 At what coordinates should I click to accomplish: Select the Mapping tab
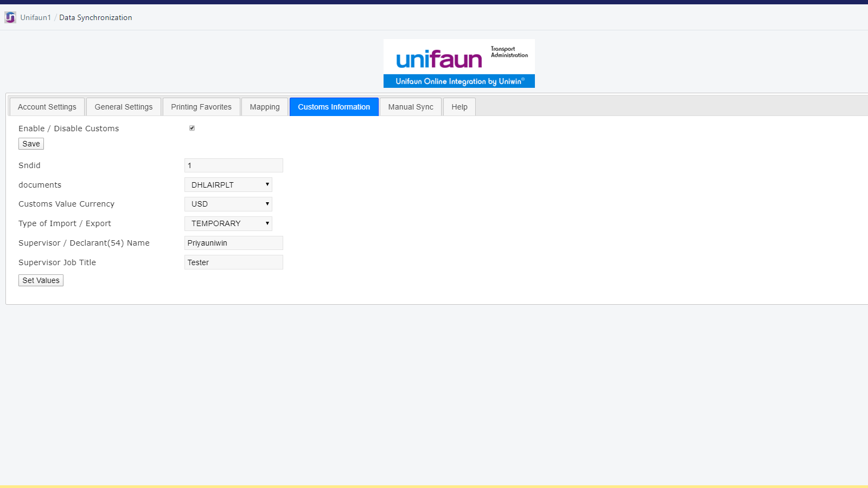coord(265,107)
